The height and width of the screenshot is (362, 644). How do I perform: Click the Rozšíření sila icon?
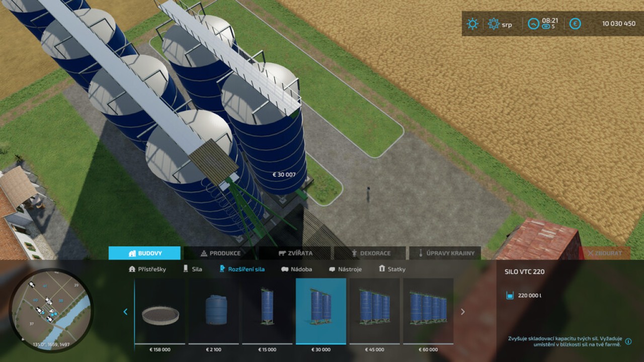222,269
